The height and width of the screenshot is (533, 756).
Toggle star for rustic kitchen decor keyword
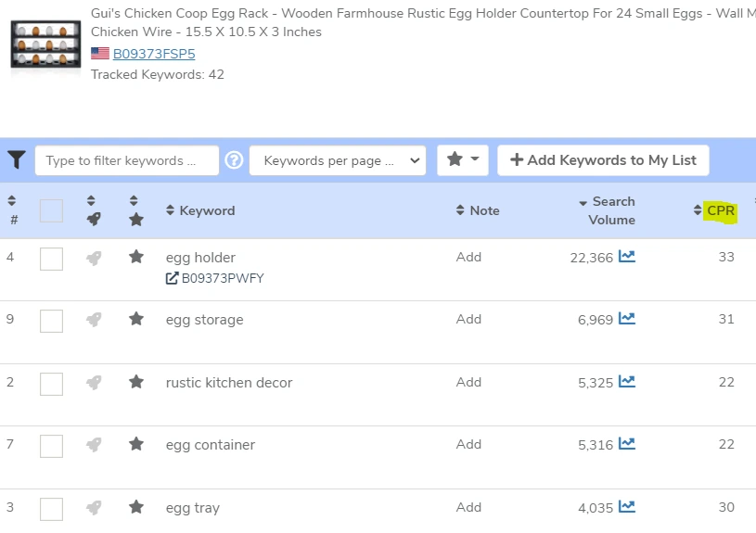pos(136,382)
